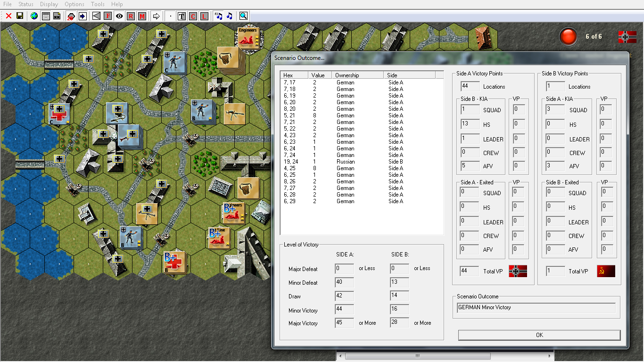Viewport: 644px width, 362px height.
Task: Click the horizontal scrollbar left arrow
Action: (x=340, y=356)
